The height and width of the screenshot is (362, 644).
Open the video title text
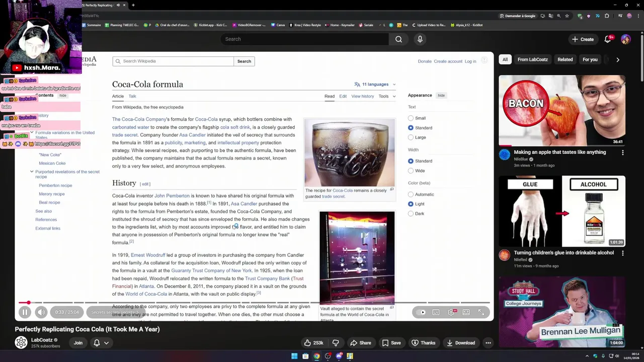pyautogui.click(x=87, y=329)
